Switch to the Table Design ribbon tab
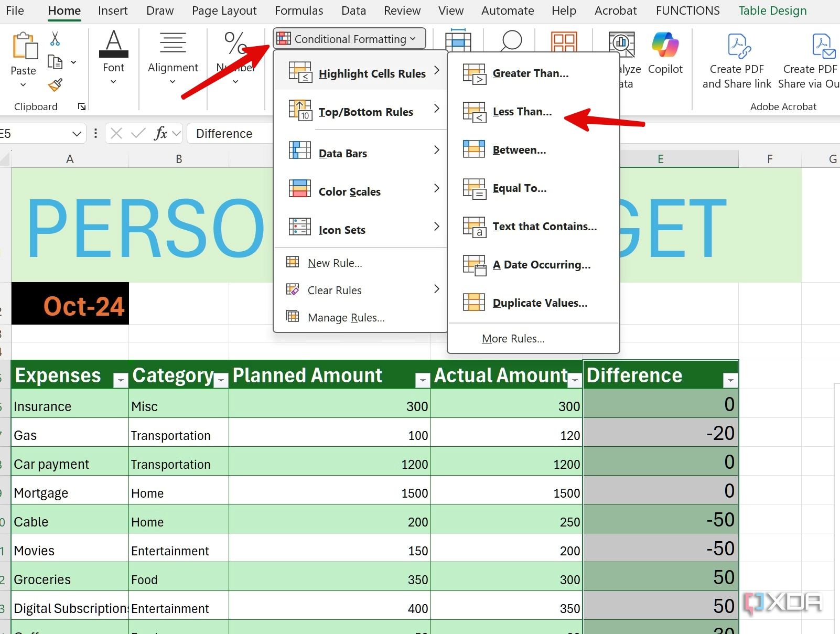Image resolution: width=840 pixels, height=634 pixels. 772,10
